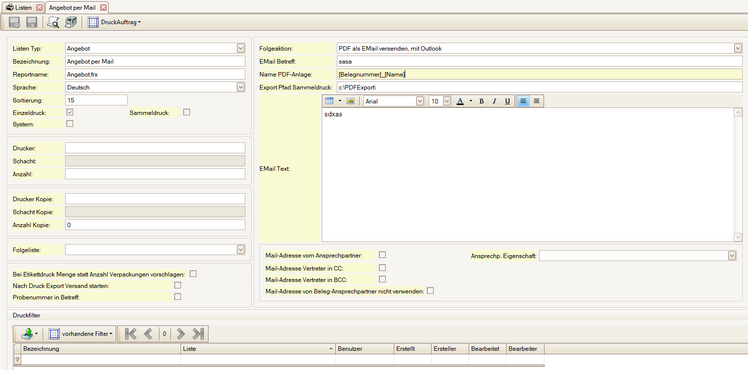748x370 pixels.
Task: Sort by the Liste column header
Action: [x=258, y=349]
